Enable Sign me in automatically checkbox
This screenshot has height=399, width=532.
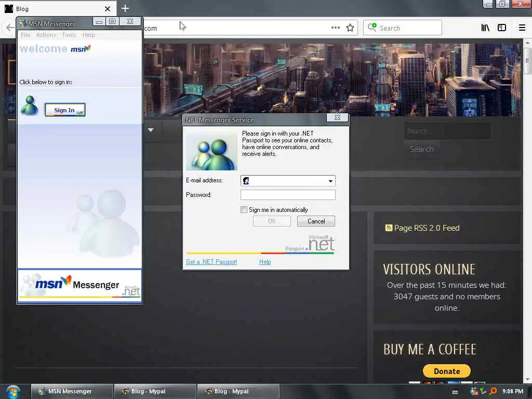coord(244,210)
